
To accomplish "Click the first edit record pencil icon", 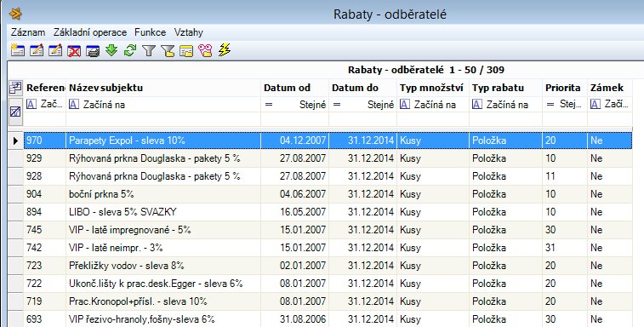I will [37, 50].
